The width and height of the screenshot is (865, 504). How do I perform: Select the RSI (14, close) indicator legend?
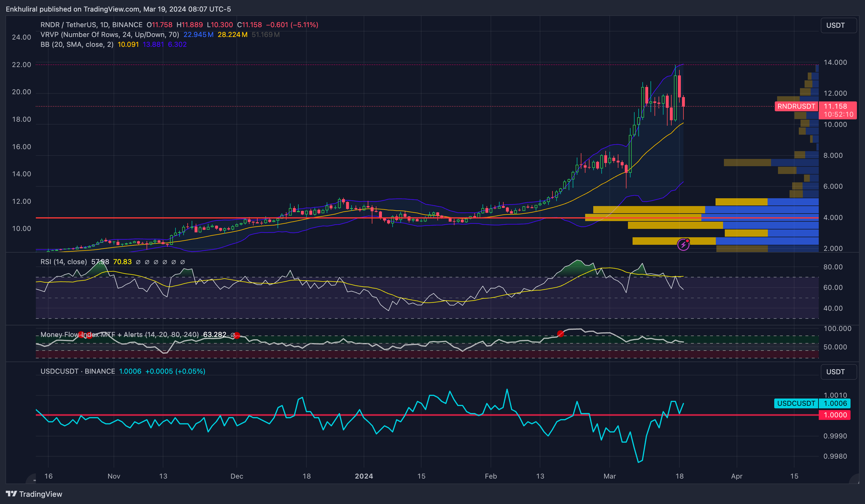64,262
